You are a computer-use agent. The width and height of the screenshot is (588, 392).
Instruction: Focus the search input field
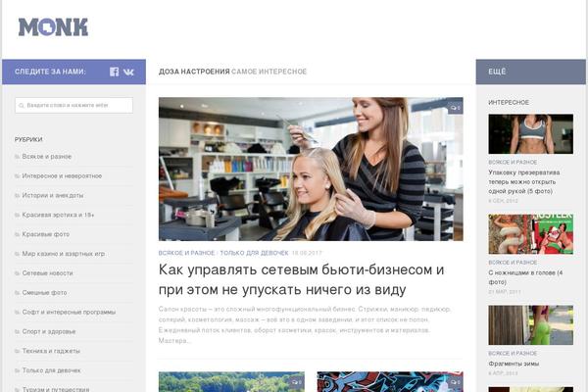click(x=73, y=106)
